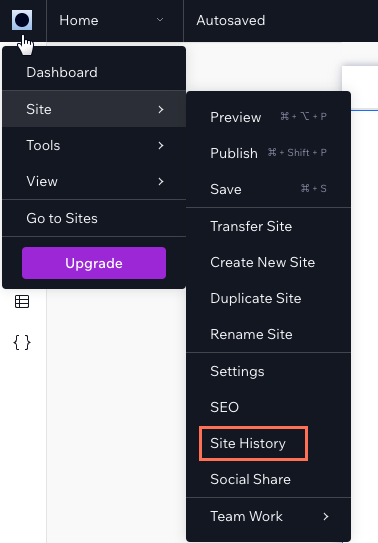Expand the Tools submenu
The height and width of the screenshot is (543, 378).
[94, 145]
